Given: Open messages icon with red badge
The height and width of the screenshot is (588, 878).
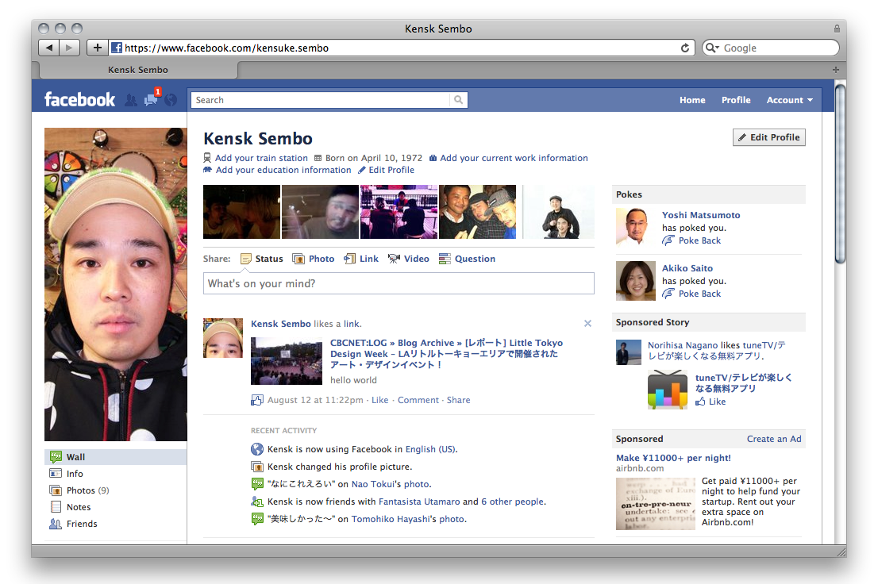Looking at the screenshot, I should click(x=152, y=98).
